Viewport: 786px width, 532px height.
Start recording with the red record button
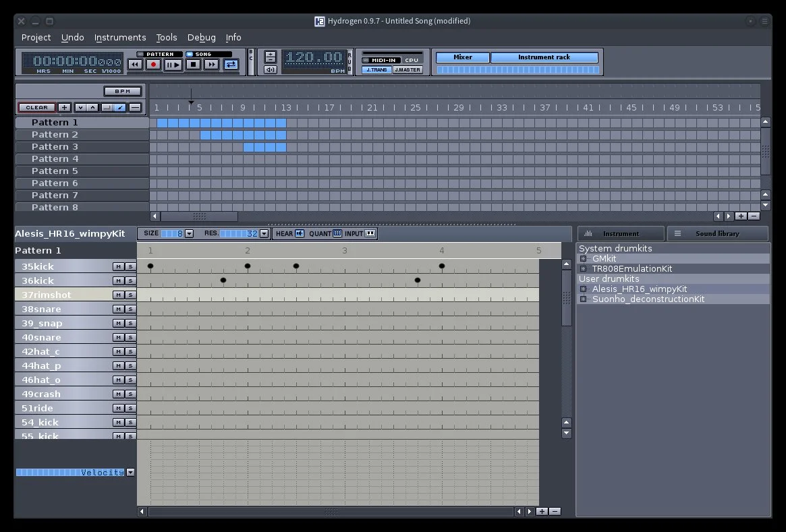coord(153,65)
